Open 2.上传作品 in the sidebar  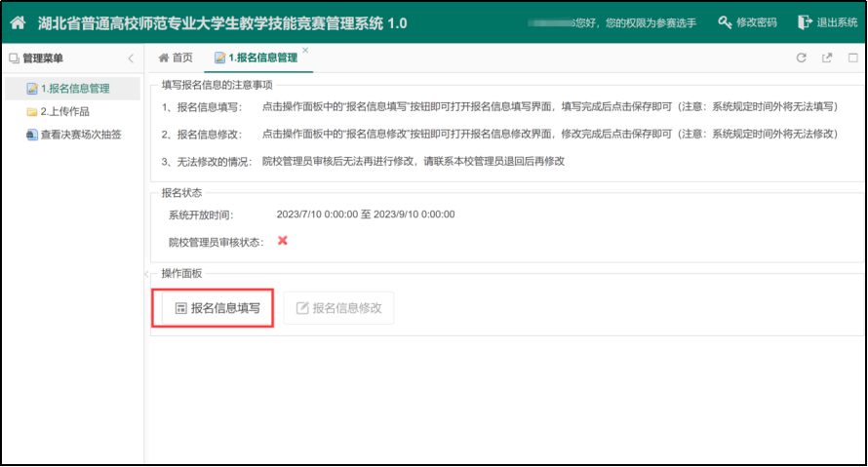click(x=64, y=112)
